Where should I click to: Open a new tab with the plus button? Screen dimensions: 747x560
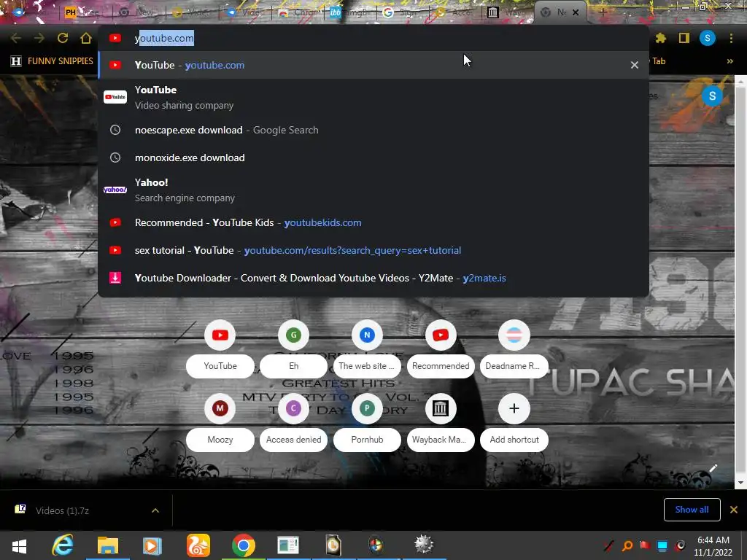click(x=603, y=12)
